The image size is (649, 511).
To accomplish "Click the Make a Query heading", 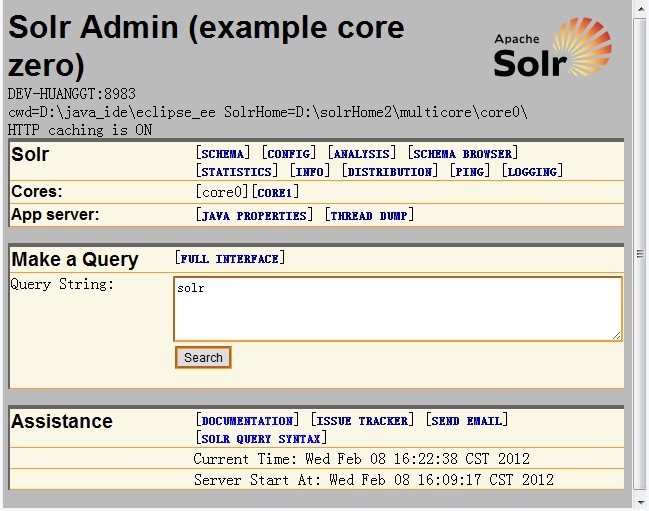I will 75,259.
